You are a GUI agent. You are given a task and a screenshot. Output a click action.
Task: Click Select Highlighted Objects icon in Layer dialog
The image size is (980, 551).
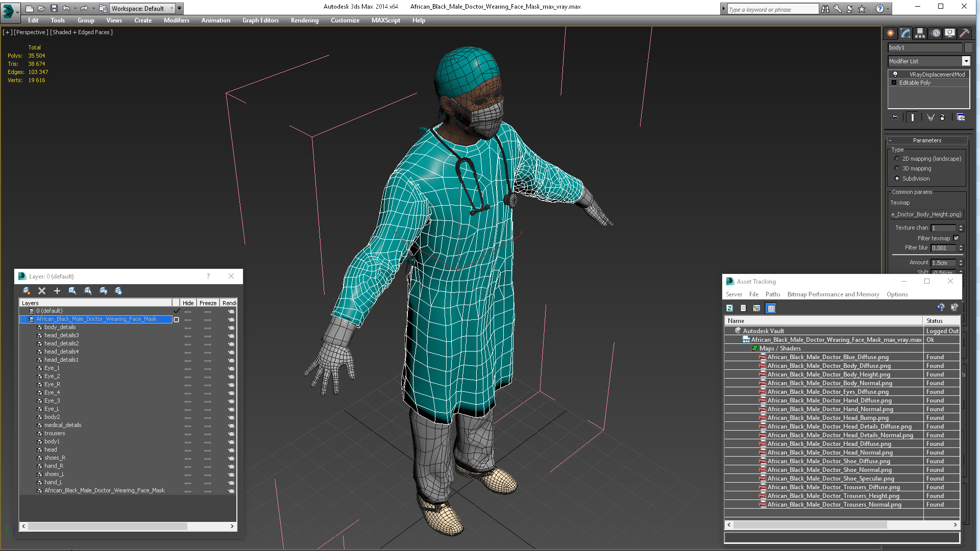72,291
